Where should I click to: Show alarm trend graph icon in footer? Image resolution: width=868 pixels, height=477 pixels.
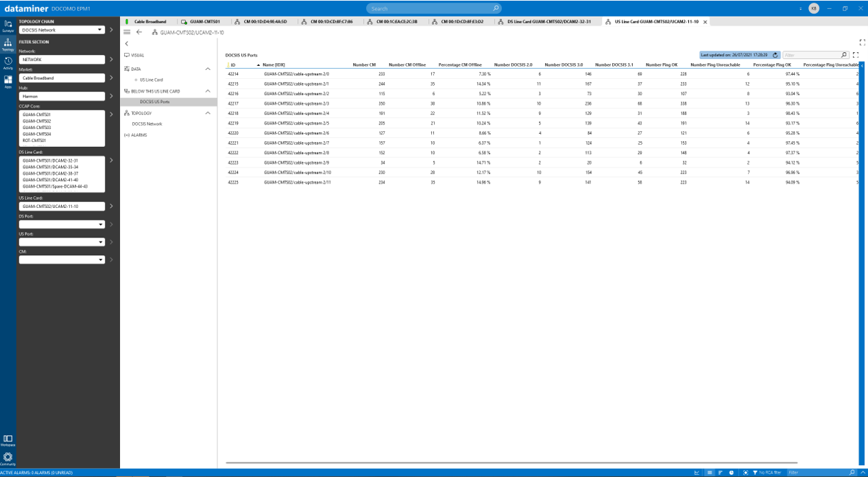(x=697, y=473)
